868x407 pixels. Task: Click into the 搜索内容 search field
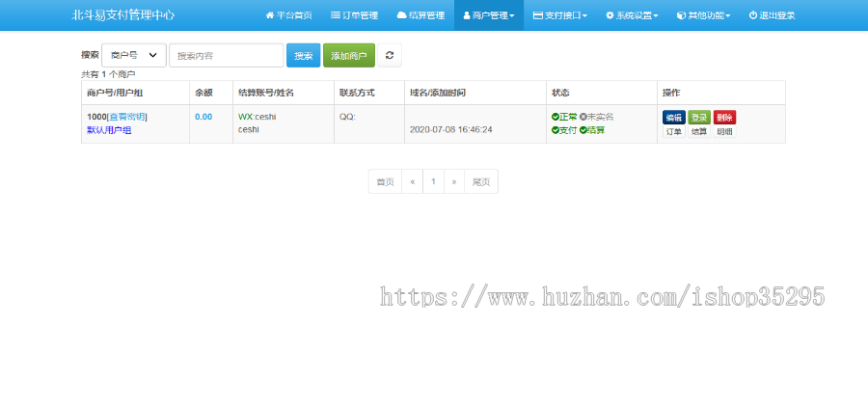pyautogui.click(x=226, y=56)
